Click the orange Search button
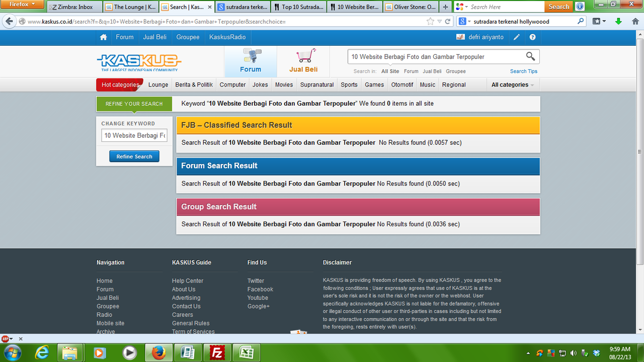644x362 pixels. pyautogui.click(x=558, y=7)
